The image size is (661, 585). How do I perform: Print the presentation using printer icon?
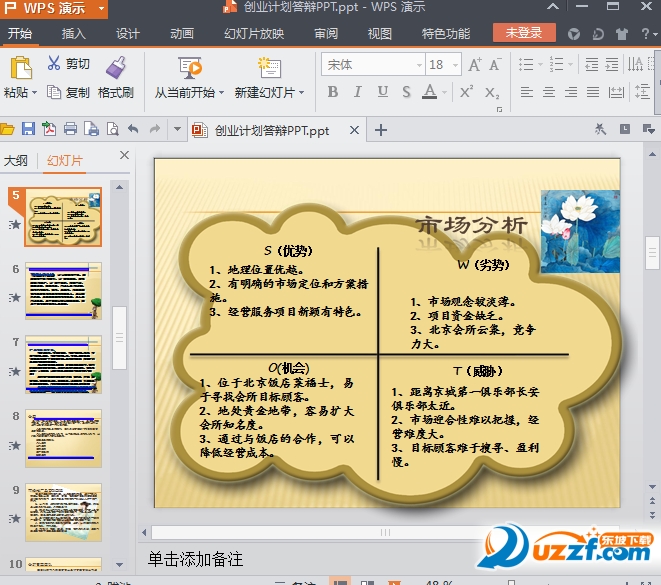pos(70,129)
